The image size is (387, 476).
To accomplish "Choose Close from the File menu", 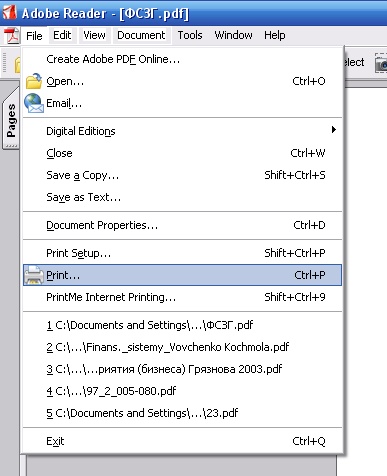I will (x=183, y=153).
